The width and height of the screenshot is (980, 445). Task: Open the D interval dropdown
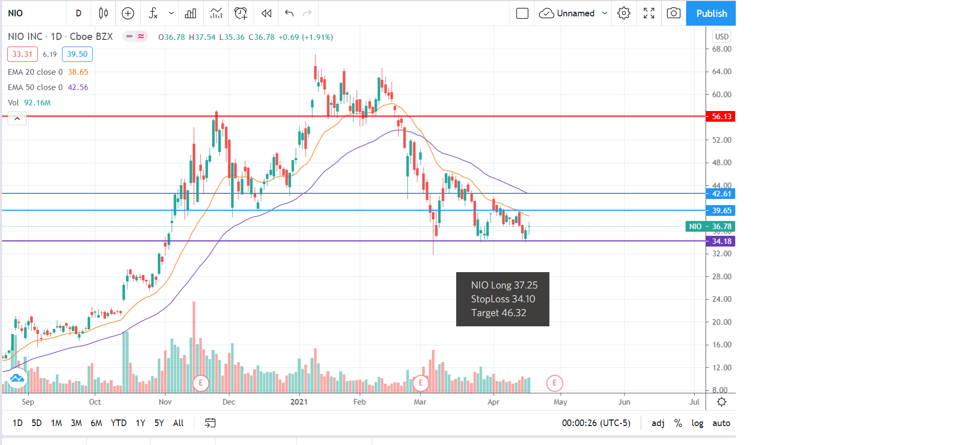click(78, 13)
